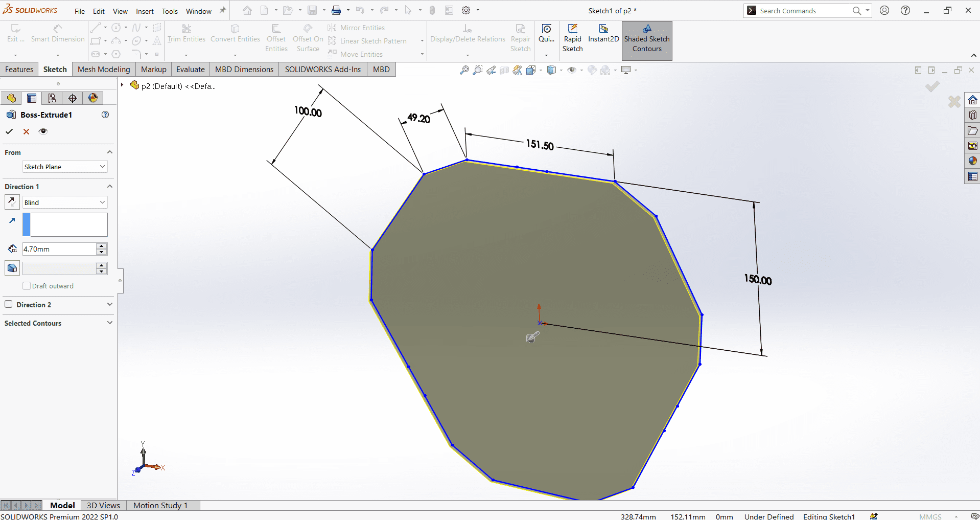
Task: Toggle Shaded Sketch Contours
Action: (x=647, y=40)
